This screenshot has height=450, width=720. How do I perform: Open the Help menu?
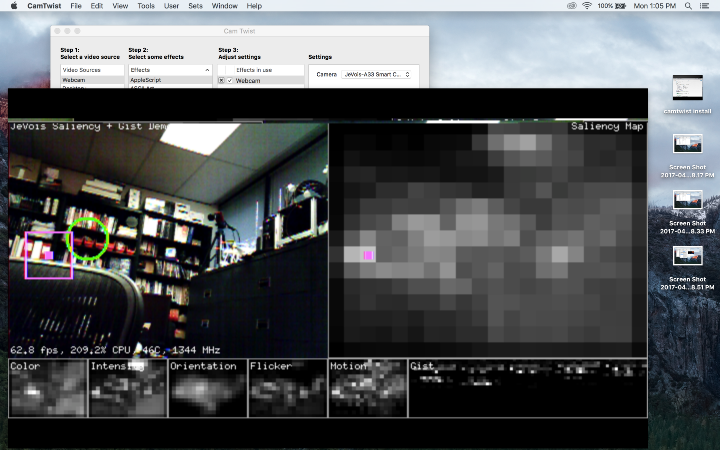pos(254,6)
